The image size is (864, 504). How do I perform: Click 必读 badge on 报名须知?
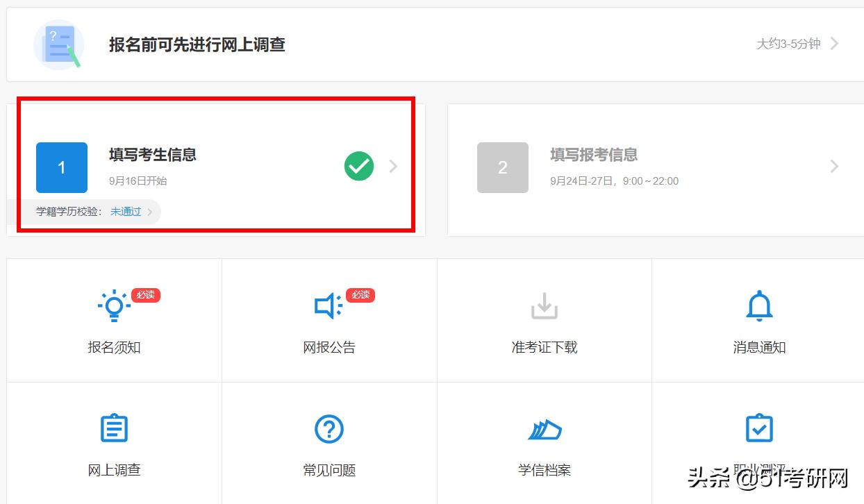146,295
